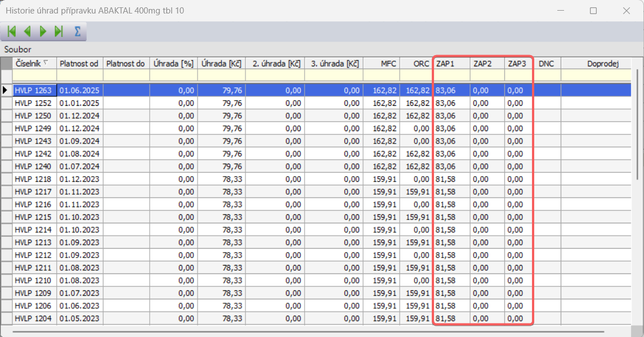Click the ORC column header
This screenshot has height=337, width=644.
pyautogui.click(x=416, y=63)
